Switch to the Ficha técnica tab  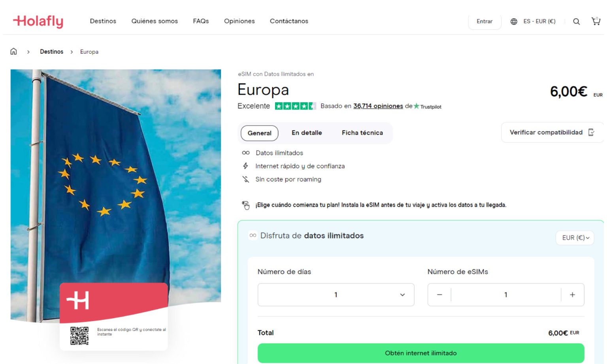[362, 133]
